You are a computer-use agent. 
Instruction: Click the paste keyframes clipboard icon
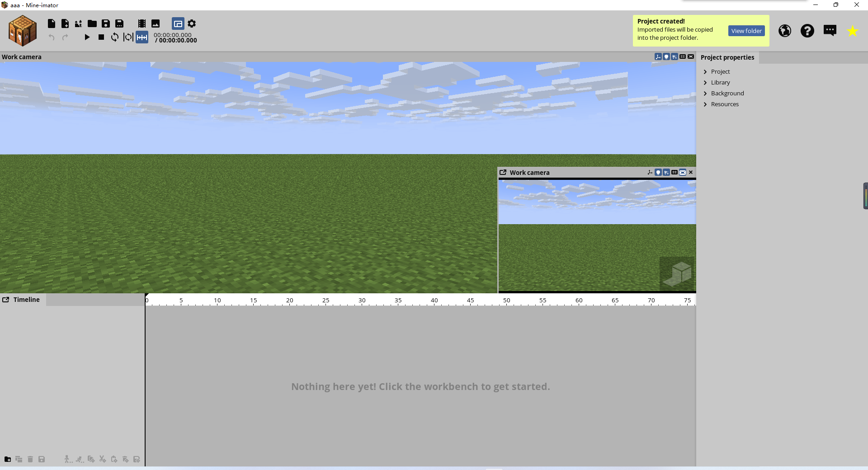point(114,459)
